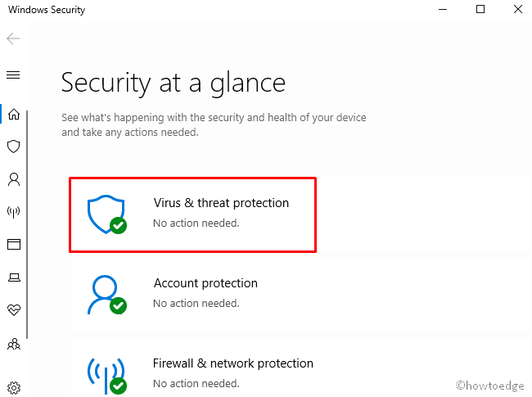This screenshot has width=532, height=397.
Task: Open Device performance & health heart icon
Action: [13, 310]
